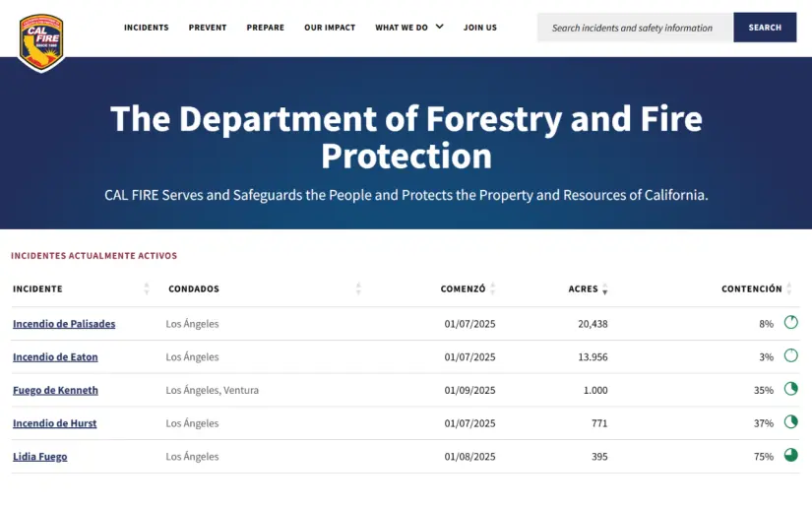Click the 01/08/2025 start date
Image resolution: width=812 pixels, height=508 pixels.
click(469, 456)
